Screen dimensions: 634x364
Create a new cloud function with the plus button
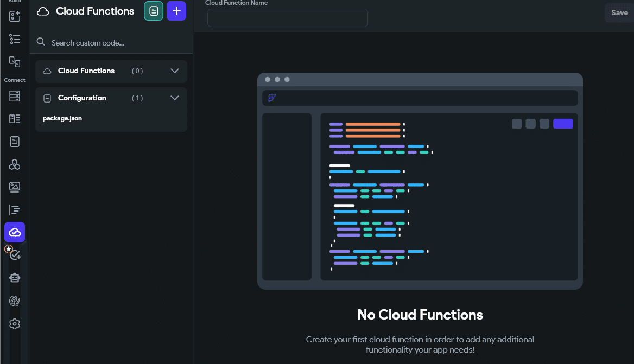pos(176,11)
